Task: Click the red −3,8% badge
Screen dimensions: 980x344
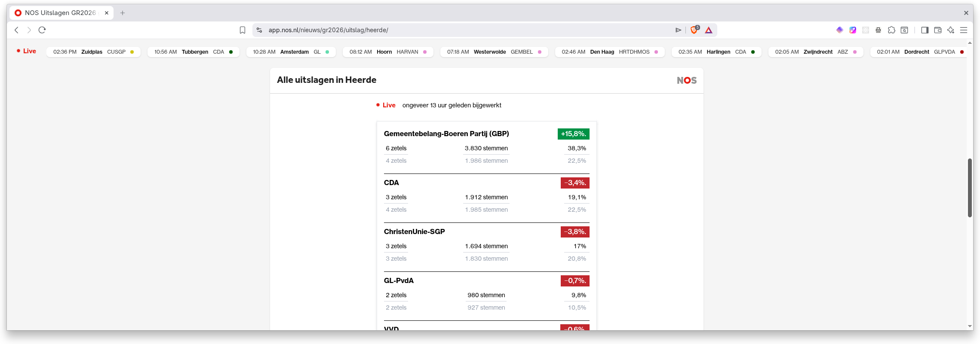Action: pos(575,232)
